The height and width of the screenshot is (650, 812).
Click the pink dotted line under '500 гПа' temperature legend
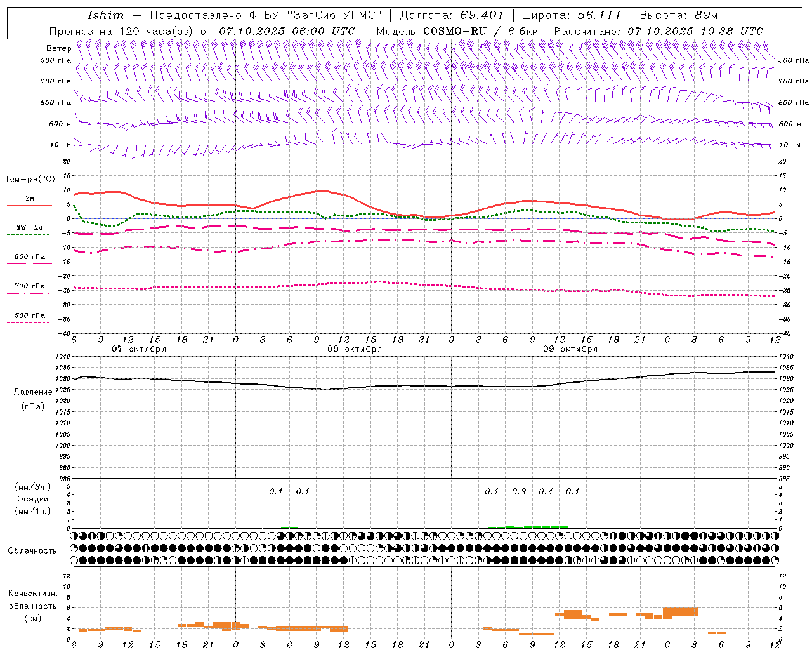28,322
